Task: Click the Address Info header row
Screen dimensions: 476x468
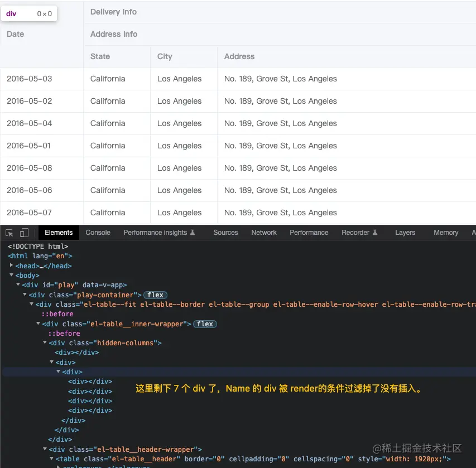Action: click(114, 34)
